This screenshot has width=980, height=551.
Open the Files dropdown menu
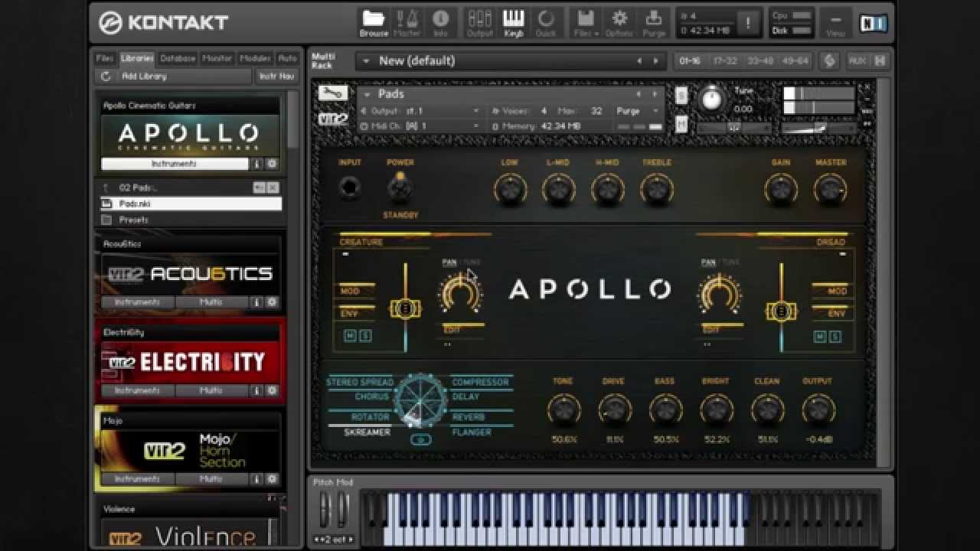586,22
